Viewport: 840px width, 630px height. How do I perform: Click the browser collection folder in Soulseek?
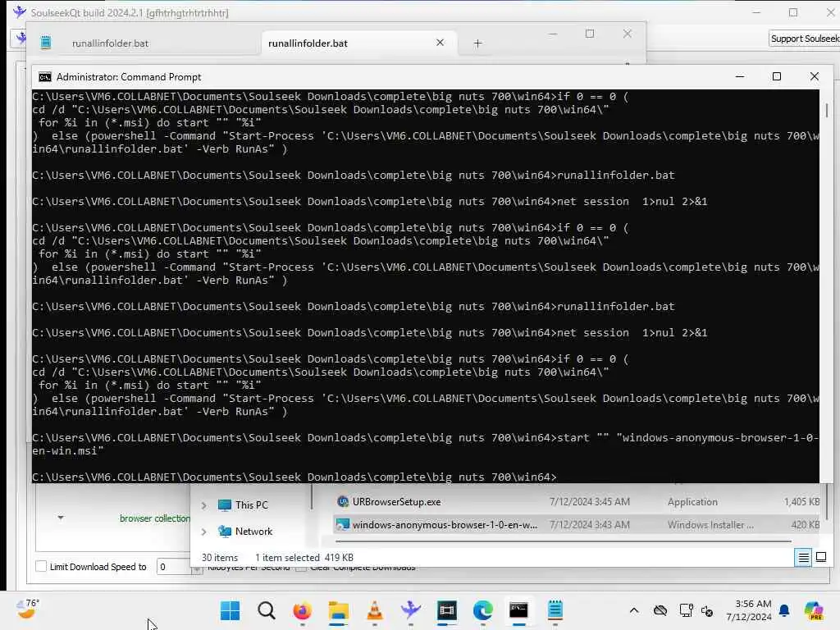155,518
